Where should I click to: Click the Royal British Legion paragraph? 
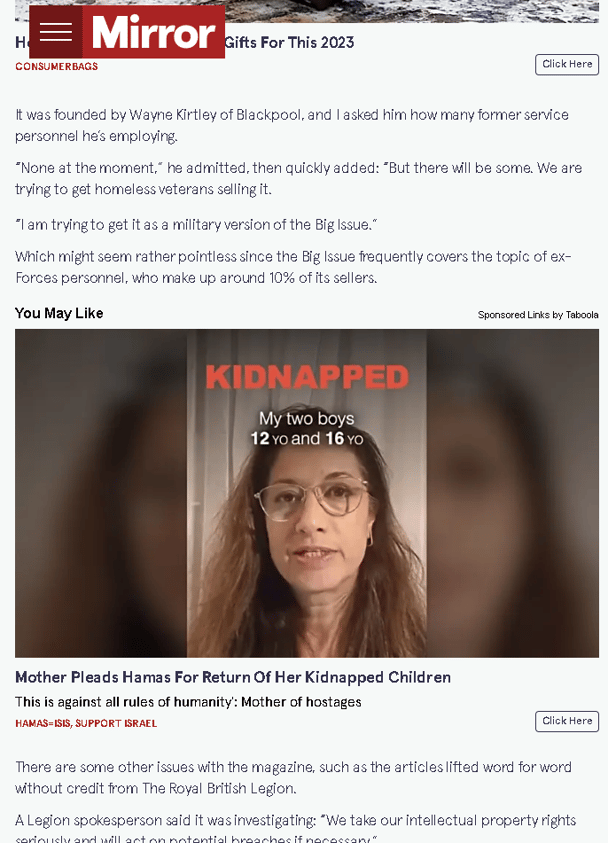[293, 777]
